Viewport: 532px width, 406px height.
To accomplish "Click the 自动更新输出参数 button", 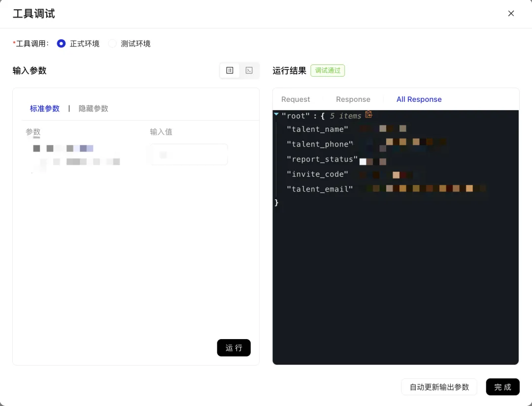I will [x=439, y=387].
